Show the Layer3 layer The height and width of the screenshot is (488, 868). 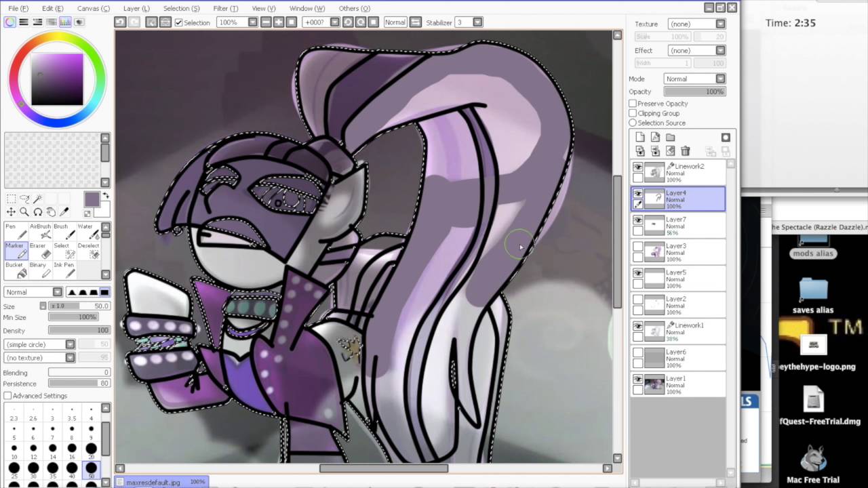click(x=638, y=247)
